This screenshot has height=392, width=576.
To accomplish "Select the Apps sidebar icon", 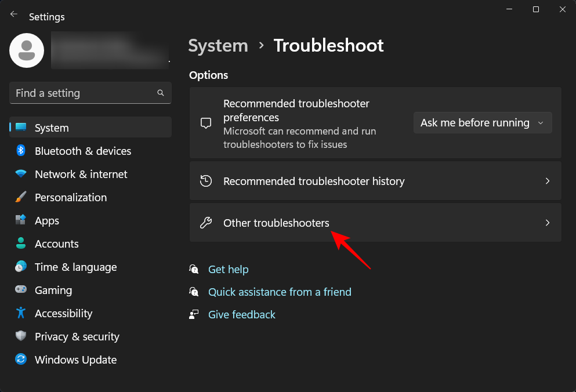I will coord(20,220).
